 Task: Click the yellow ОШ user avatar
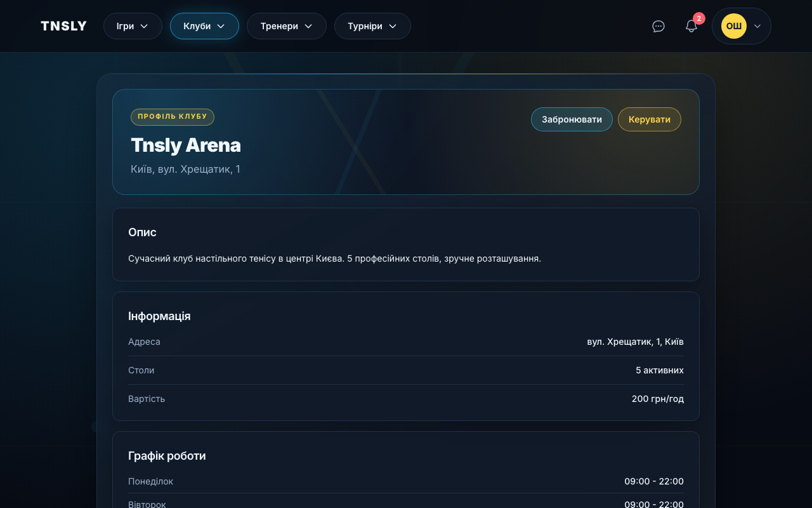point(733,26)
